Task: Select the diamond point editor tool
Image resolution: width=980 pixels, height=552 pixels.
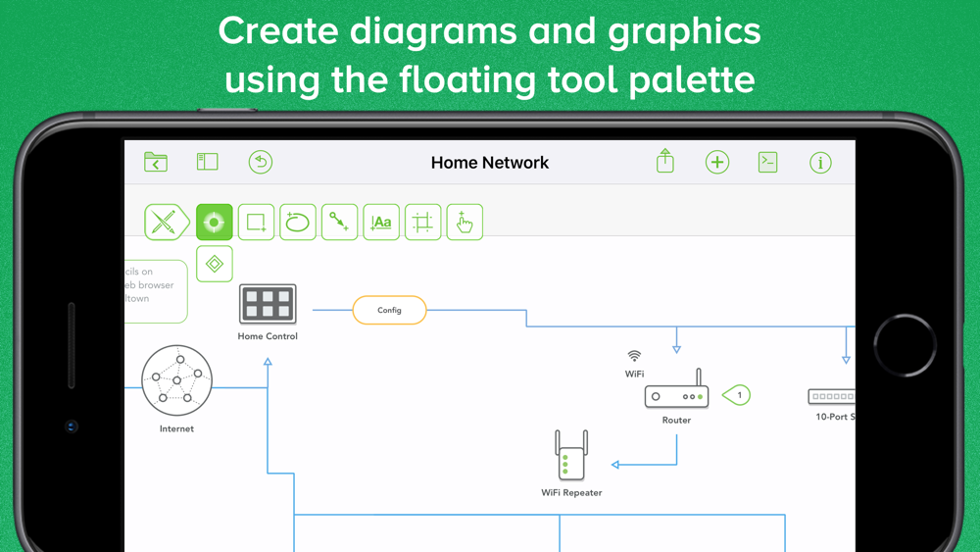Action: 215,264
